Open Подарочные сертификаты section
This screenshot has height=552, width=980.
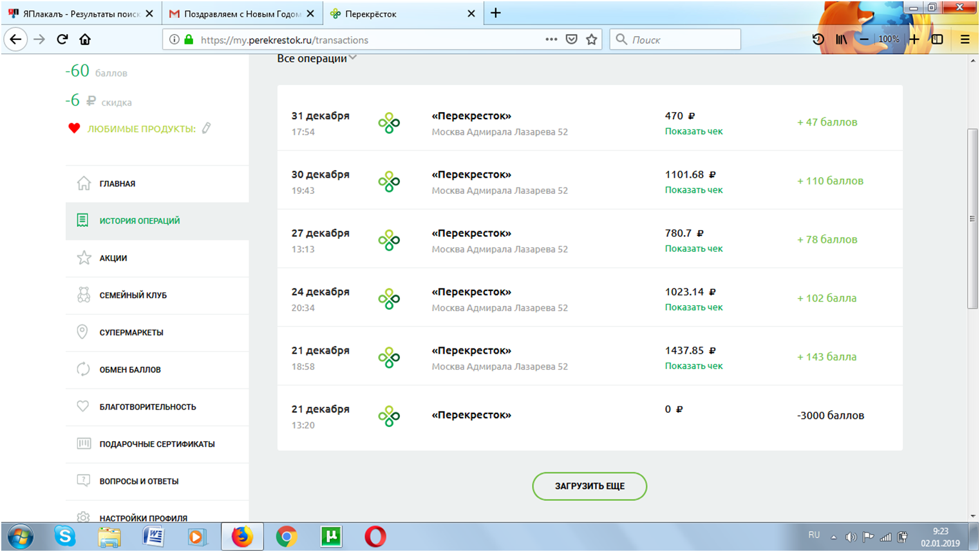(x=157, y=444)
